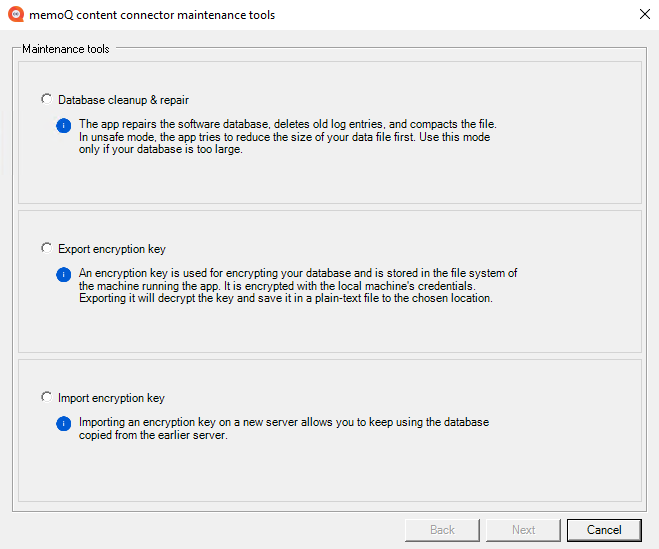
Task: Click the 'app repairs the software database' description
Action: pyautogui.click(x=287, y=137)
